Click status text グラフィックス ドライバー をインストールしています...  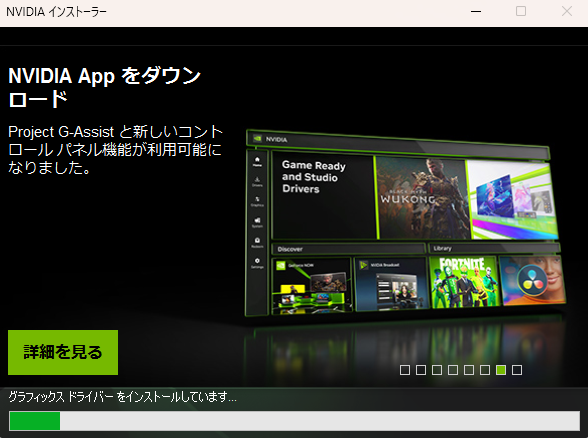click(x=122, y=396)
